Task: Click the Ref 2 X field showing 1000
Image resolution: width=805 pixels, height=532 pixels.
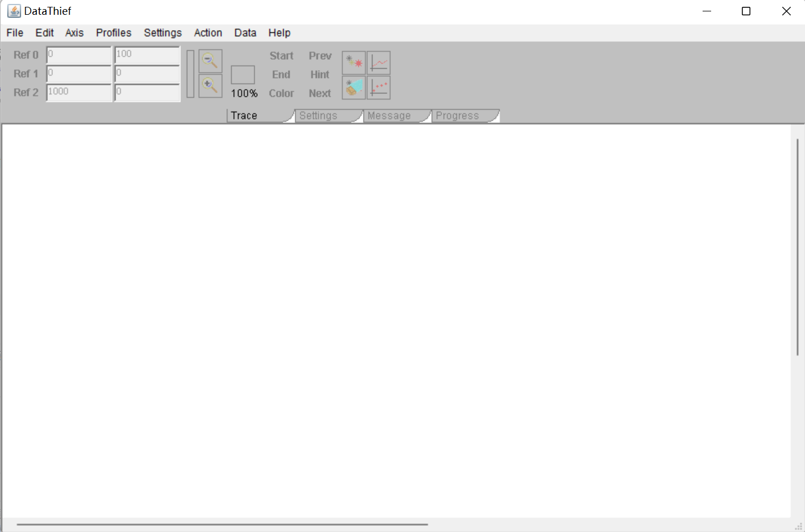Action: tap(79, 92)
